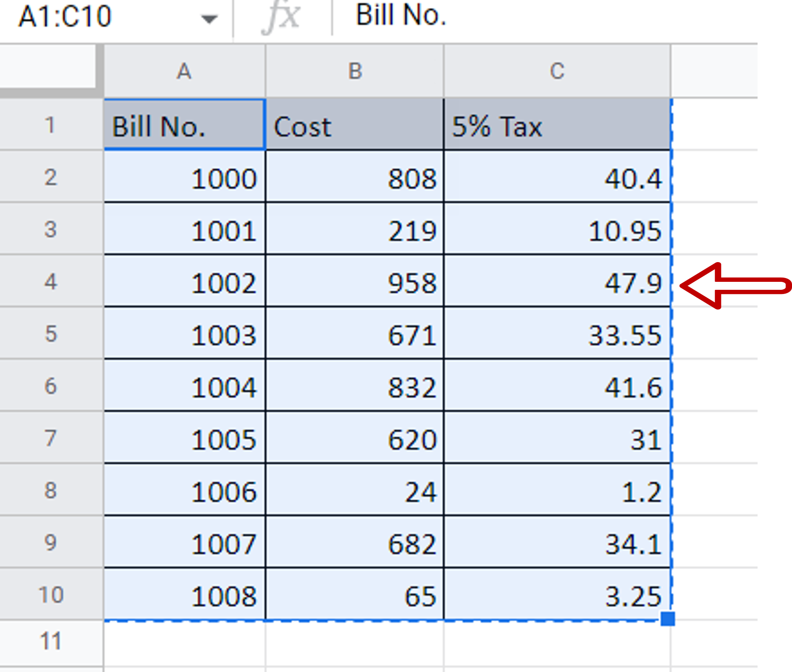792x672 pixels.
Task: Select row 4 header
Action: [50, 281]
